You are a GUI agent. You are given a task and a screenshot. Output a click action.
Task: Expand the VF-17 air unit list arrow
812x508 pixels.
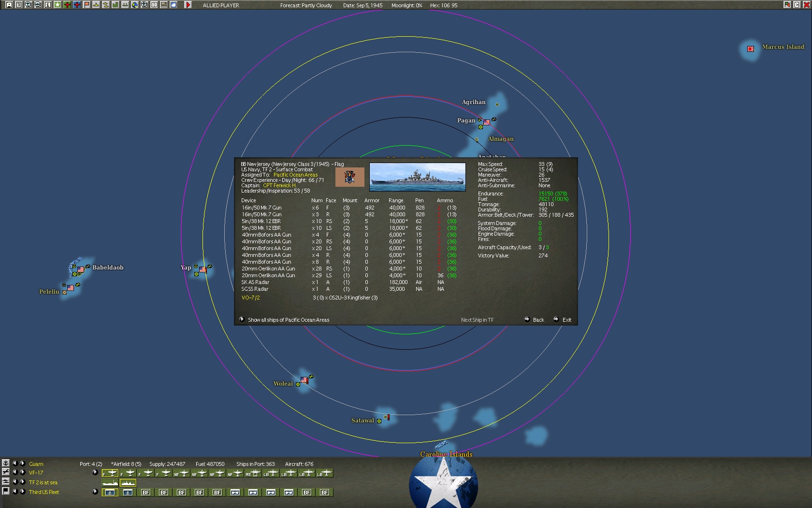(x=95, y=472)
